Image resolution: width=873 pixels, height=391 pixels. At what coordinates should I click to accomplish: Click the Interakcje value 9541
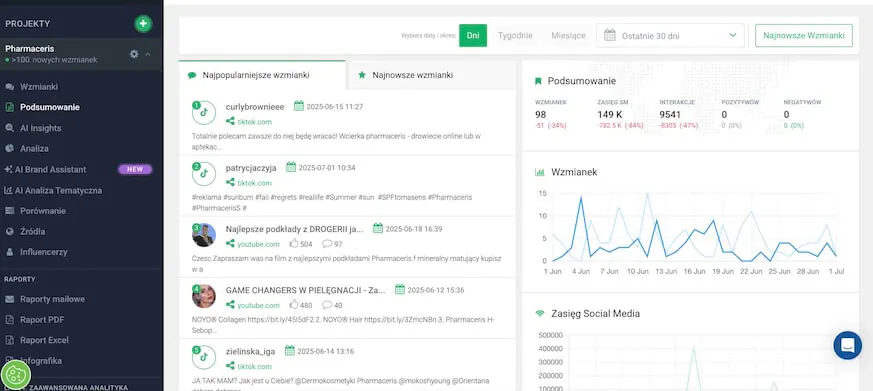(670, 115)
